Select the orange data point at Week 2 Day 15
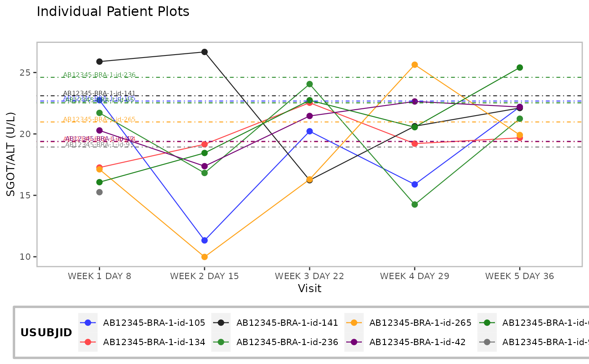589x364 pixels. 204,257
